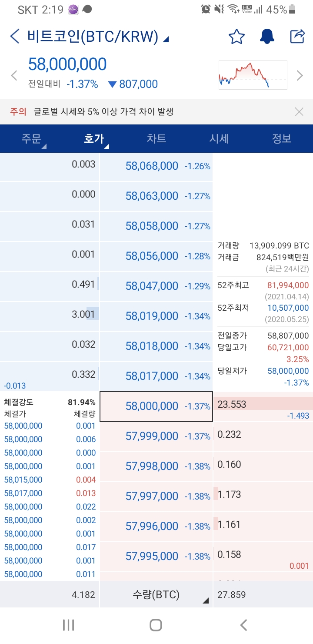This screenshot has width=313, height=644.
Task: Open the mini price chart thumbnail
Action: pyautogui.click(x=253, y=75)
